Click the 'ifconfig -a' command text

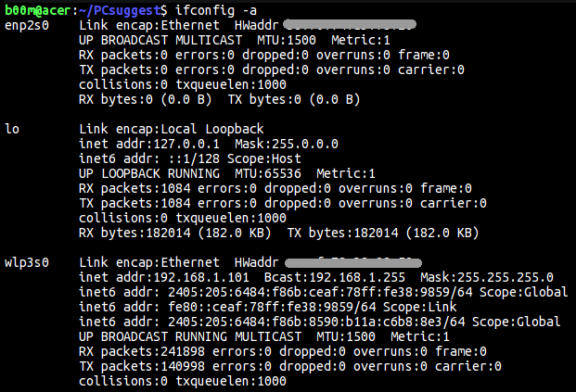click(x=215, y=10)
